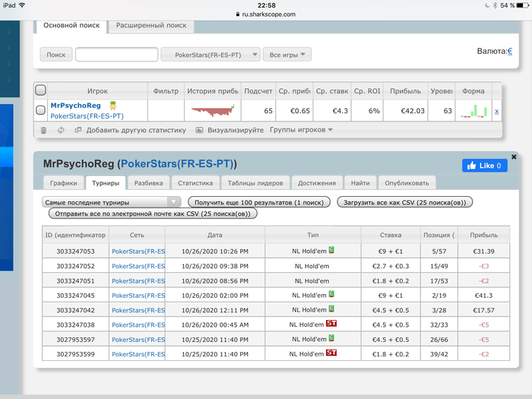Image resolution: width=532 pixels, height=399 pixels.
Task: Click bounty icon on tournament 3027953597
Action: [331, 338]
